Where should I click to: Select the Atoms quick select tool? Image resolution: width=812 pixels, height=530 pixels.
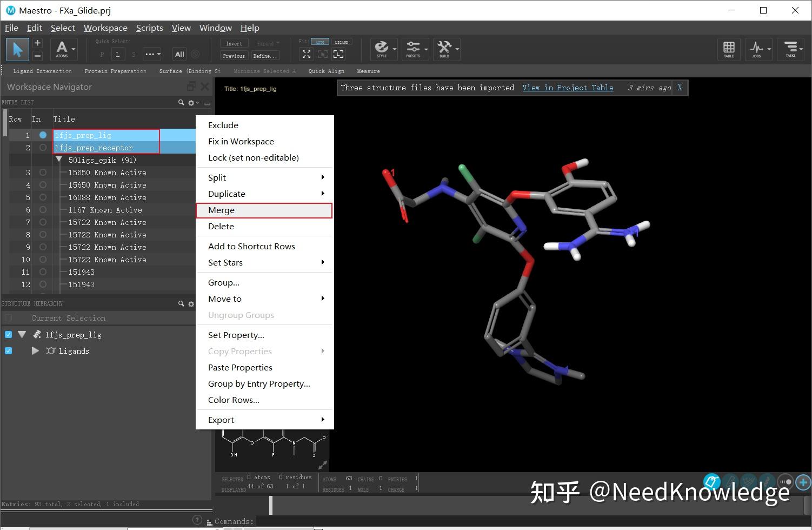(x=63, y=49)
